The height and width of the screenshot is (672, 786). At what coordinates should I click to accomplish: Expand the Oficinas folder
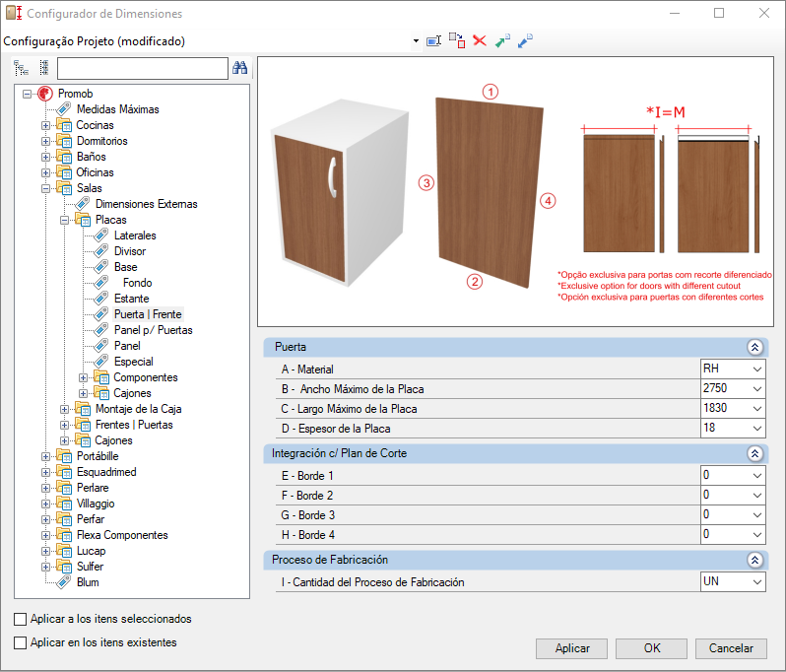[45, 173]
